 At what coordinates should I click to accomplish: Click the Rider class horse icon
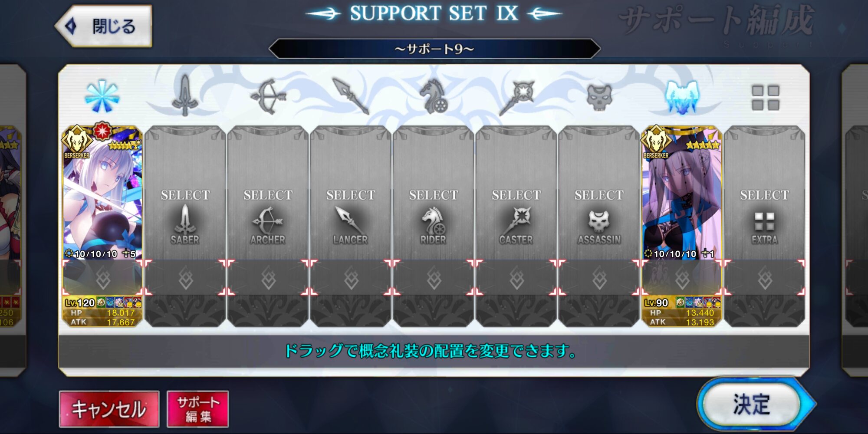434,96
